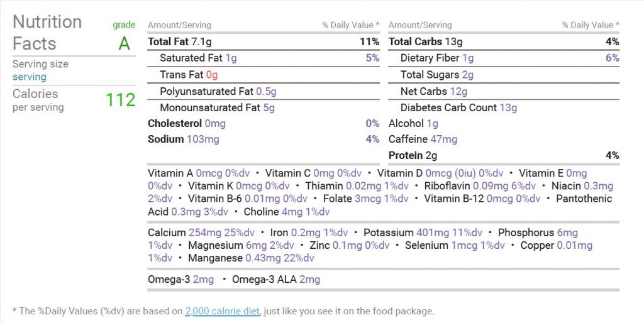
Task: Select the Dietary Fiber 1g row
Action: pos(504,58)
